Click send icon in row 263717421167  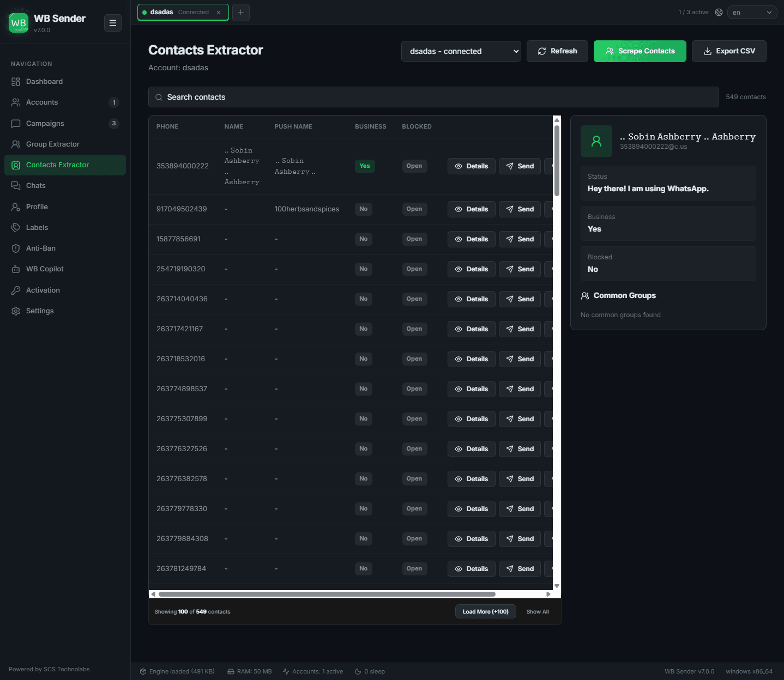(510, 329)
